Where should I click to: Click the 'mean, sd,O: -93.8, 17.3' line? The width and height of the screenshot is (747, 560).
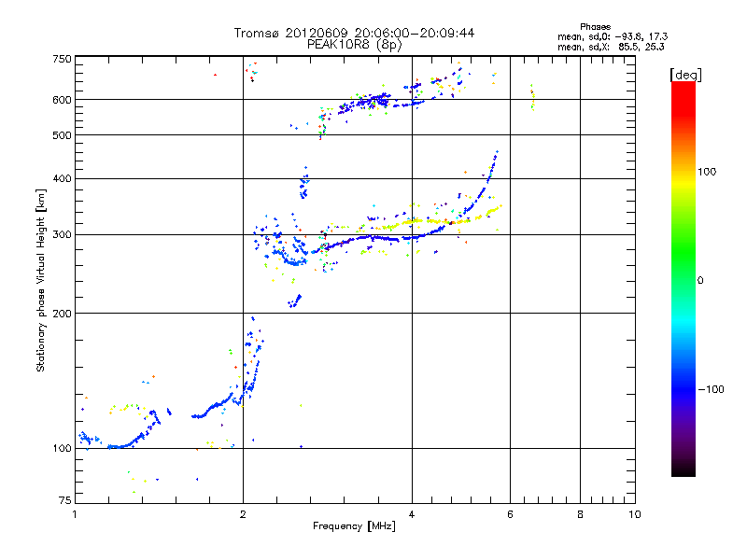(613, 36)
